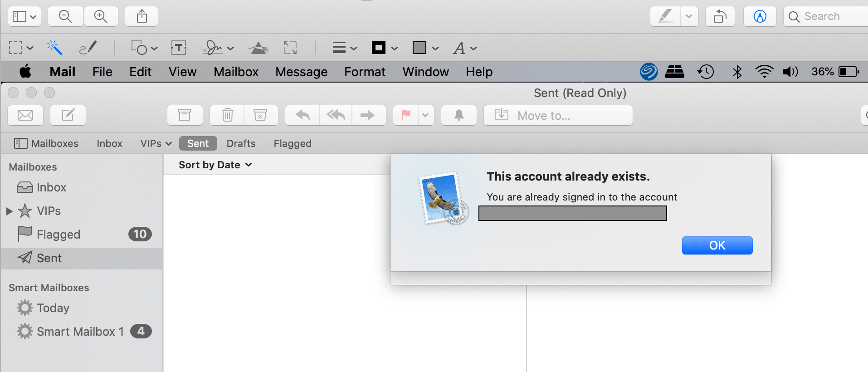
Task: Select the Sent favorites tab
Action: coord(198,143)
